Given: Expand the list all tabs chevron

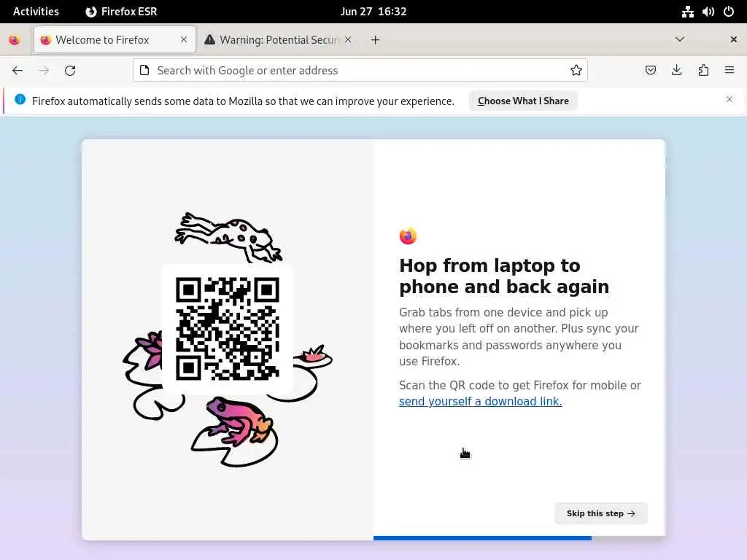Looking at the screenshot, I should click(x=680, y=39).
